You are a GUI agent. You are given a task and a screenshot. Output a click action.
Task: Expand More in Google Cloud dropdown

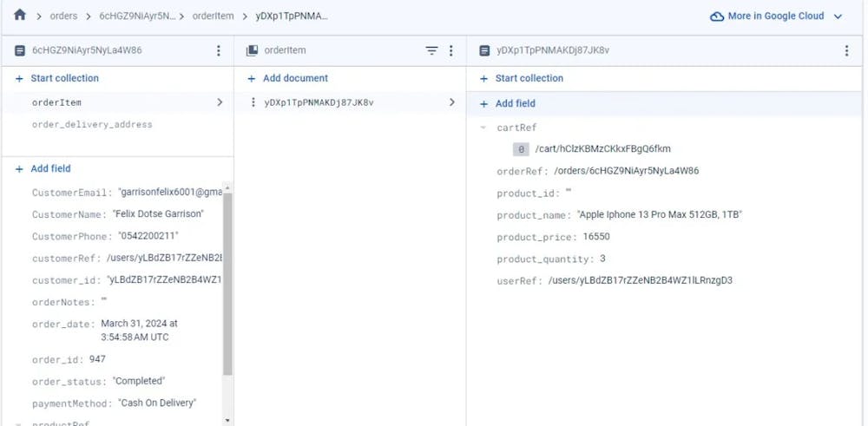[838, 16]
